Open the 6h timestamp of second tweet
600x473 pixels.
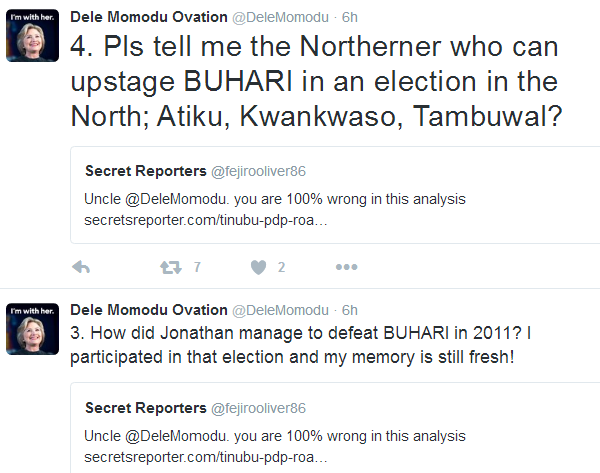(x=350, y=309)
